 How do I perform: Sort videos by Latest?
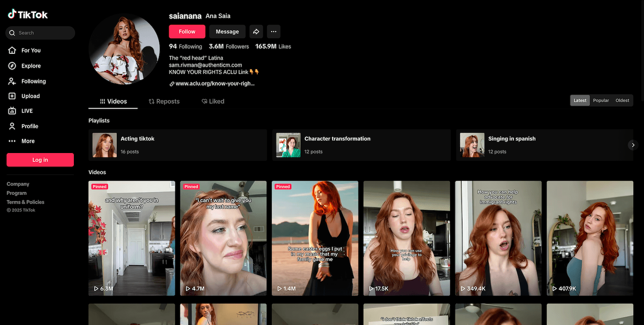point(580,101)
